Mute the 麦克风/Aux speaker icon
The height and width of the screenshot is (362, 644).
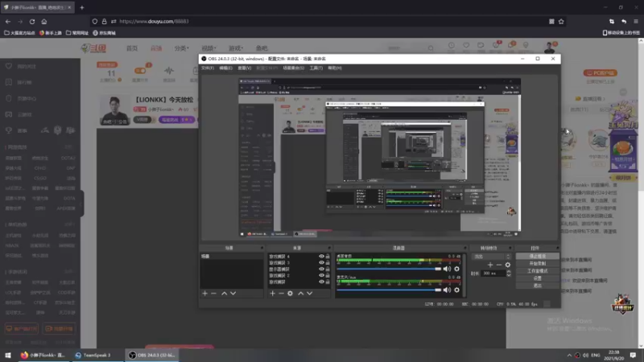447,290
